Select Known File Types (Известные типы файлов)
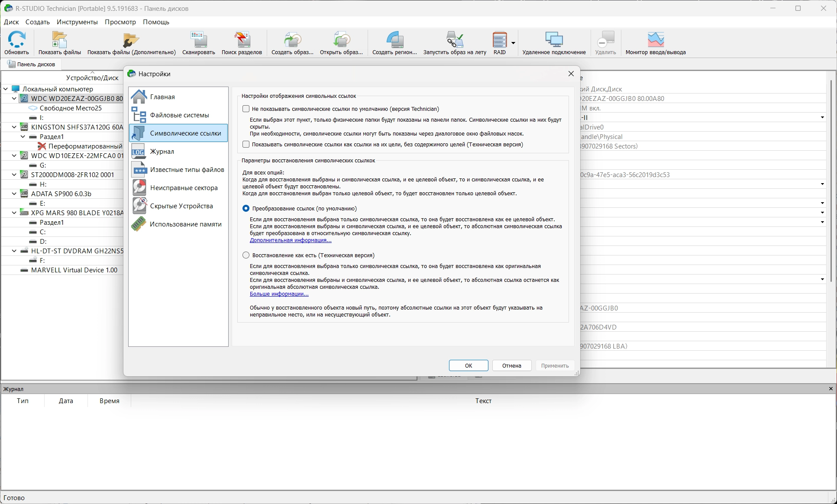Screen dimensions: 837x504 [x=187, y=169]
